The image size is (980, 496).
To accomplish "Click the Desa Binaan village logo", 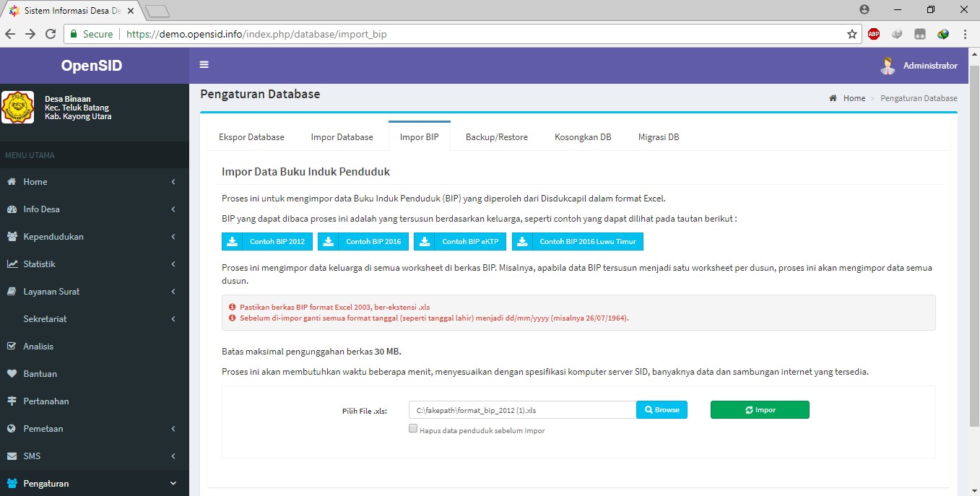I will coord(17,108).
